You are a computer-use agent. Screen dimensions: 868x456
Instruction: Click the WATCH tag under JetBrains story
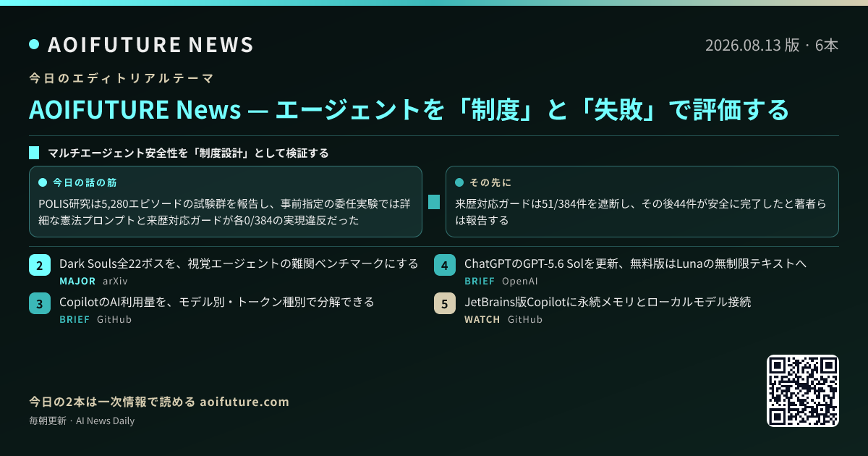482,319
